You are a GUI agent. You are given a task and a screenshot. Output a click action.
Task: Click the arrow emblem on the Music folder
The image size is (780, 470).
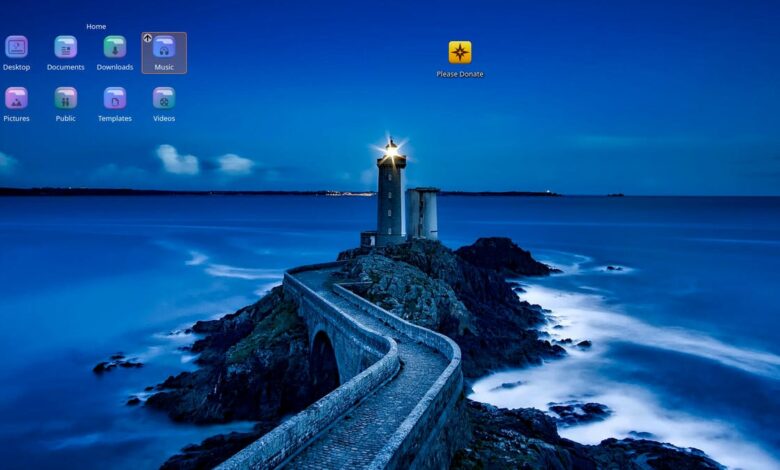coord(148,38)
